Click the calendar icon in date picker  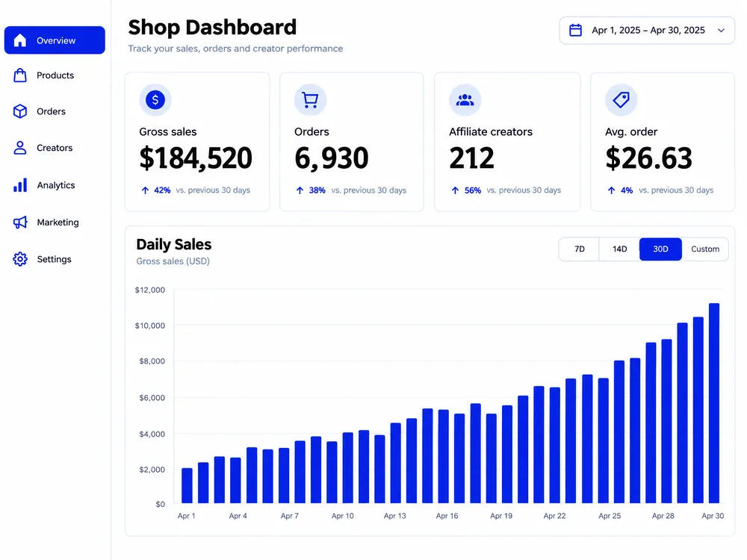coord(575,30)
